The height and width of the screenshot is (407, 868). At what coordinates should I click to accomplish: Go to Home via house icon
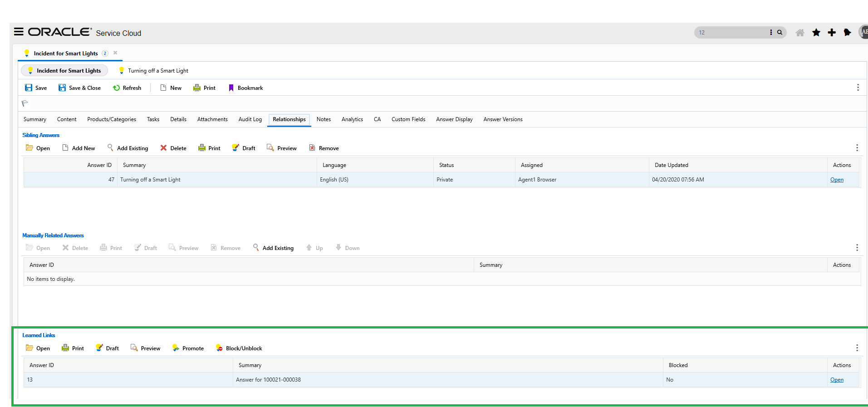click(x=800, y=32)
